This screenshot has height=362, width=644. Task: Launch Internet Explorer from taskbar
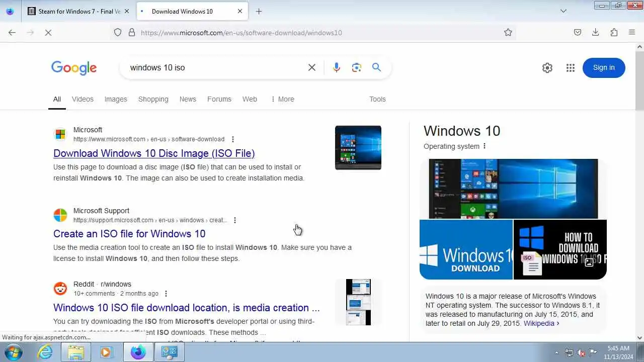(x=45, y=352)
